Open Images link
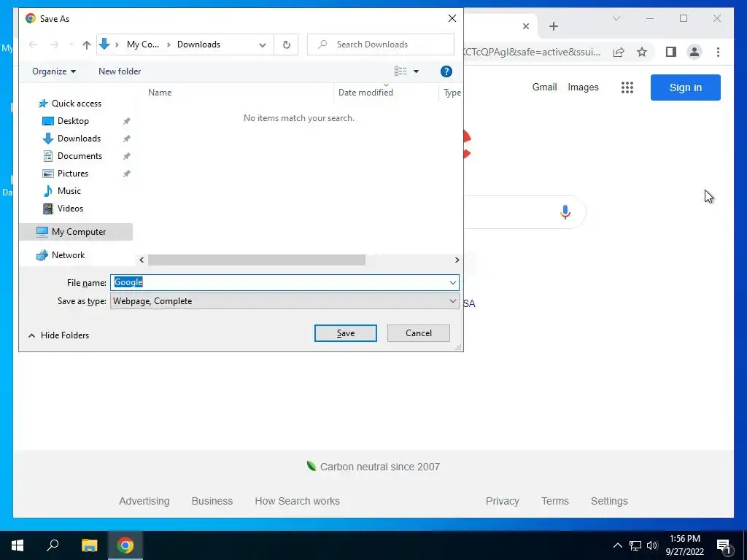This screenshot has height=560, width=747. [583, 87]
